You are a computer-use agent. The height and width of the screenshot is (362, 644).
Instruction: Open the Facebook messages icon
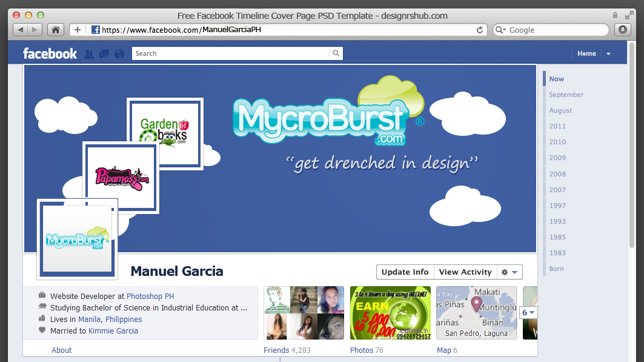click(x=104, y=54)
